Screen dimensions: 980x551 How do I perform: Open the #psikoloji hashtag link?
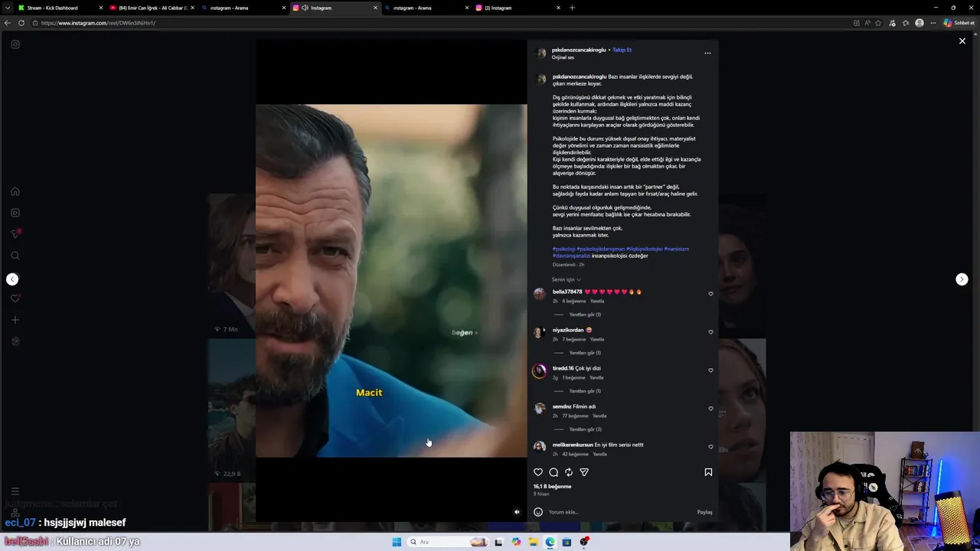563,249
